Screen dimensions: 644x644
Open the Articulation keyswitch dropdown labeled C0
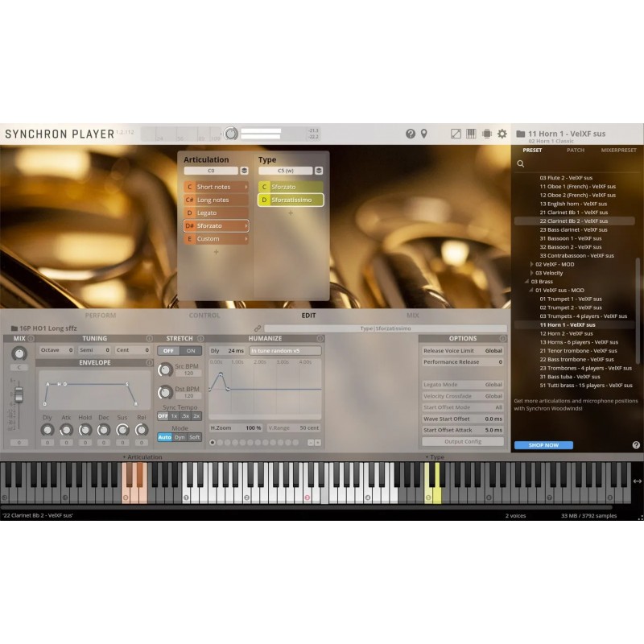(213, 170)
